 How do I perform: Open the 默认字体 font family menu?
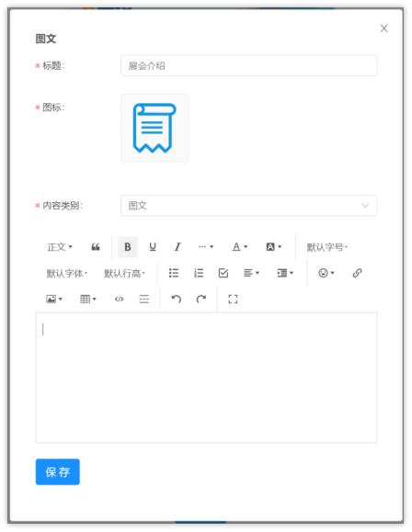click(67, 273)
